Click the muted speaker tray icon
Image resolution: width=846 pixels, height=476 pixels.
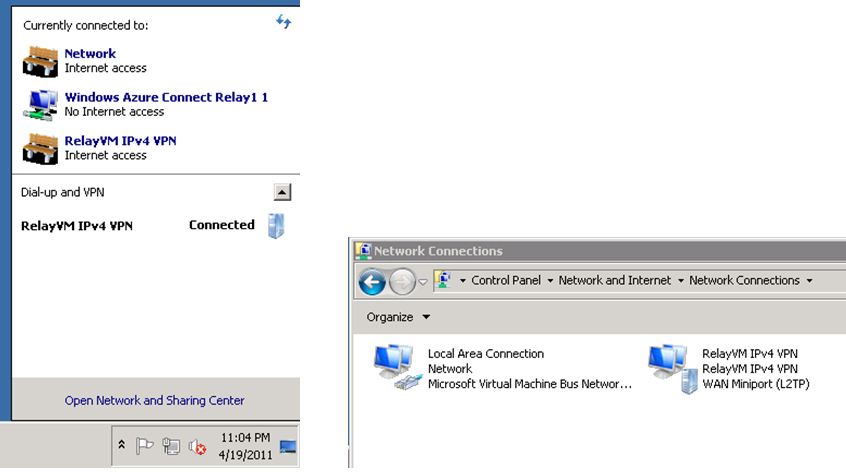197,447
